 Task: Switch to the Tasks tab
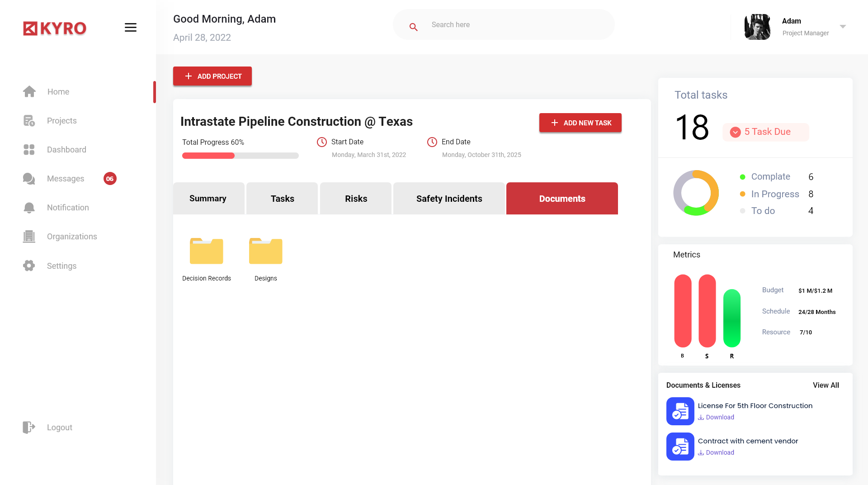click(282, 199)
